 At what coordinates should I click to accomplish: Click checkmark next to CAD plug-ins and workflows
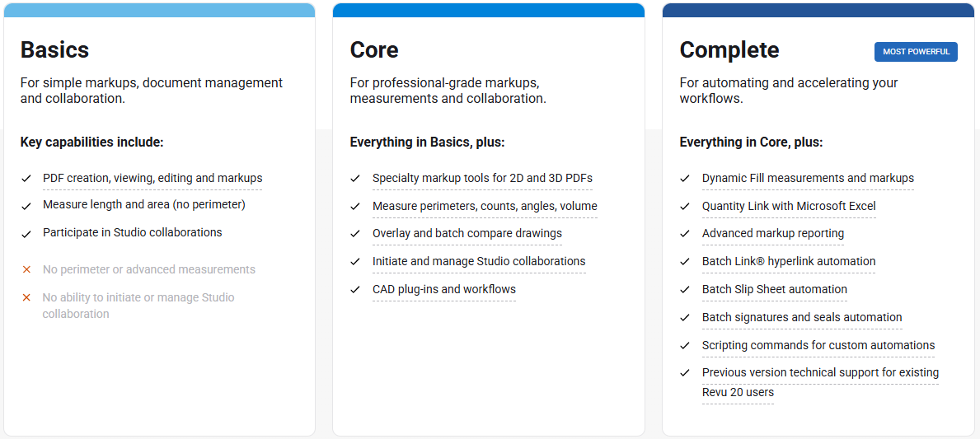(x=355, y=289)
